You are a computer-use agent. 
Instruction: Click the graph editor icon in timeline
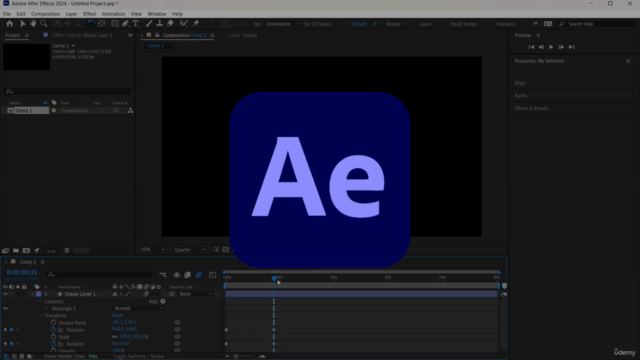point(212,275)
